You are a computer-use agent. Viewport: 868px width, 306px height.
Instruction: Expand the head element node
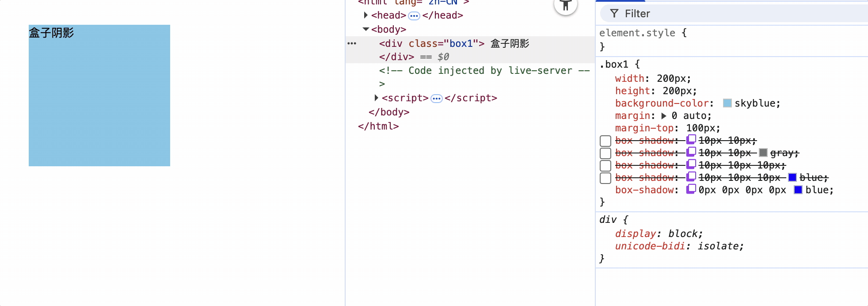pos(366,15)
